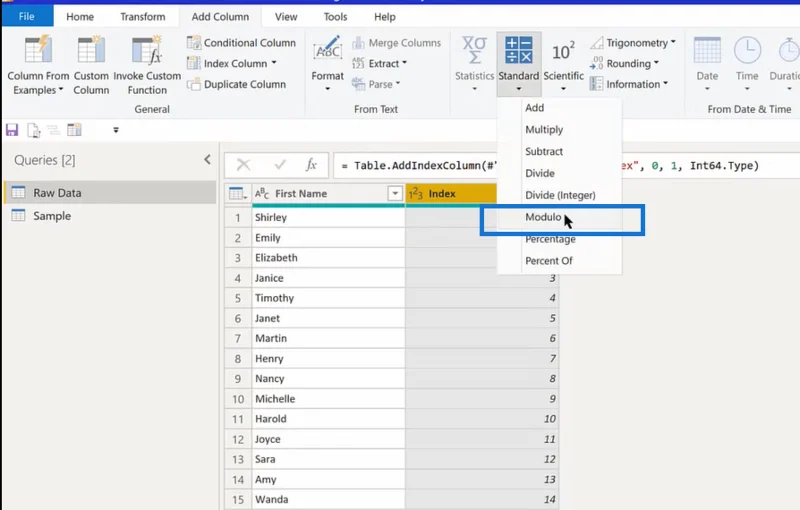Click the Scientific 10² icon
The width and height of the screenshot is (800, 510).
point(563,51)
